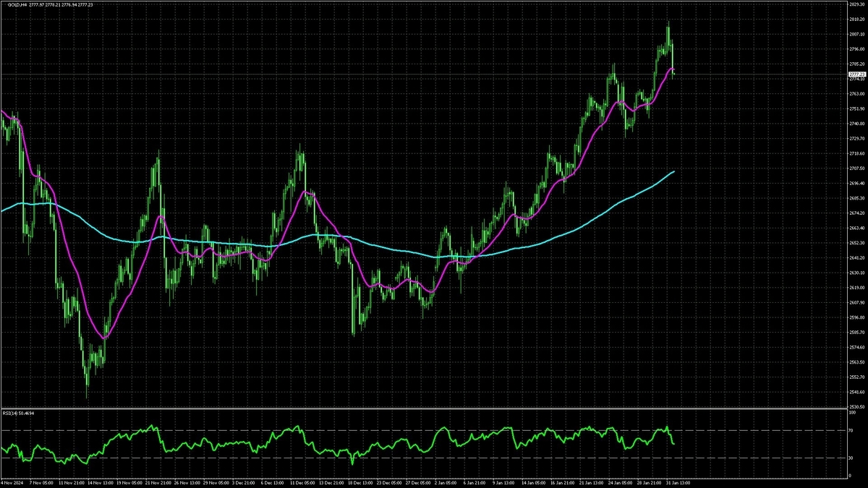Click the time axis label 9 Jan 13:00
The width and height of the screenshot is (868, 488).
[503, 482]
